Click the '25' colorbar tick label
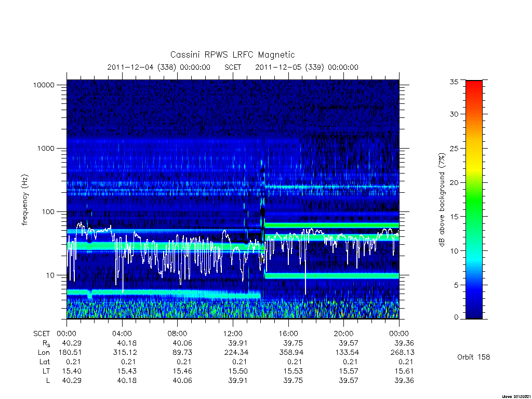Viewport: 532px width, 399px height. click(x=454, y=149)
